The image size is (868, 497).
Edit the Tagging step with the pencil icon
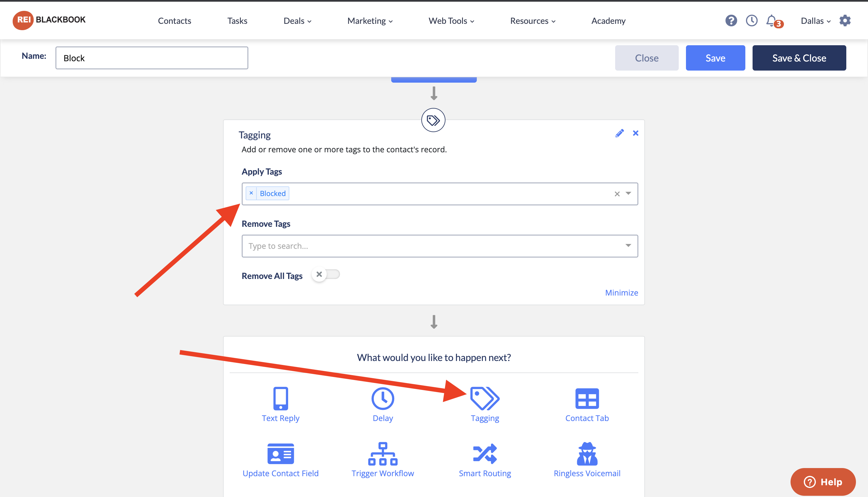[x=619, y=133]
